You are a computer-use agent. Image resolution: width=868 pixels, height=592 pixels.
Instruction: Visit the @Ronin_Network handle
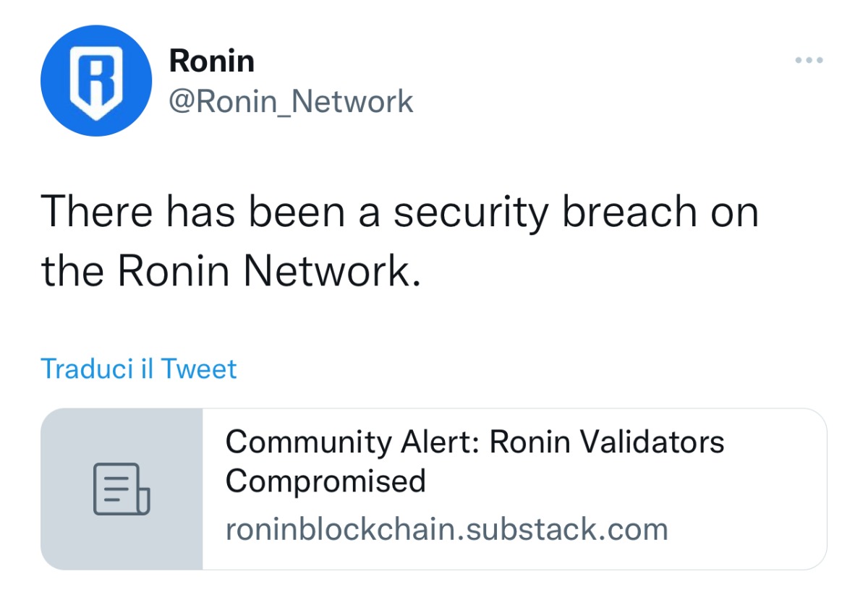click(291, 101)
